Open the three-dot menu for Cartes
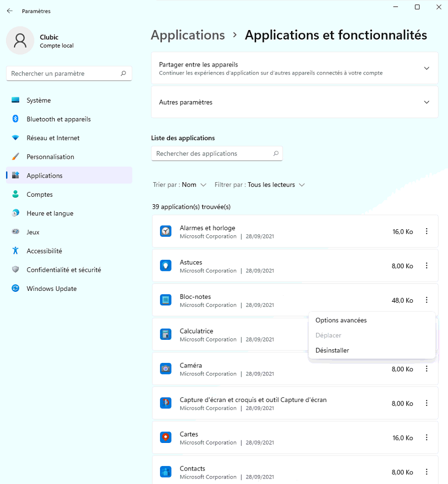This screenshot has height=484, width=448. [426, 437]
